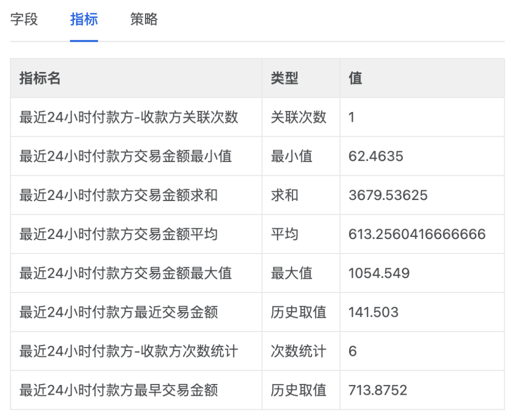Select the 最近24小时付款方-收款方次数统计 metric name
Viewport: 514px width, 420px height.
tap(128, 351)
